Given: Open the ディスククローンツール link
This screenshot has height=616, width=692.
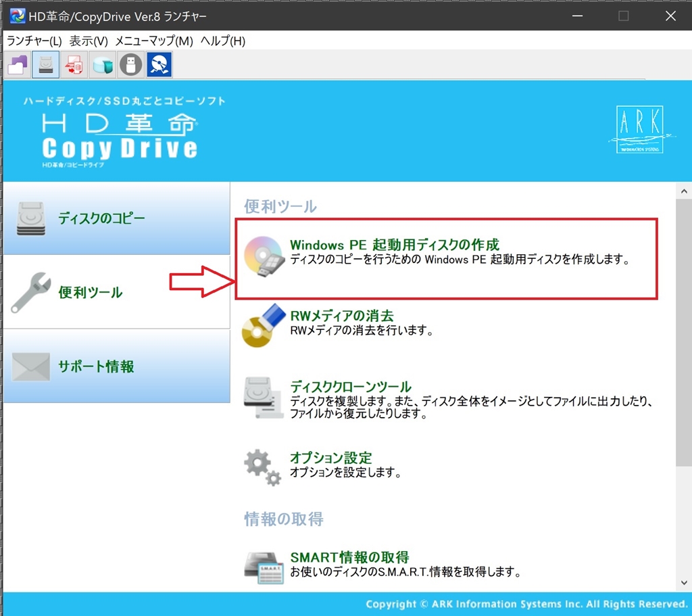Looking at the screenshot, I should [351, 387].
